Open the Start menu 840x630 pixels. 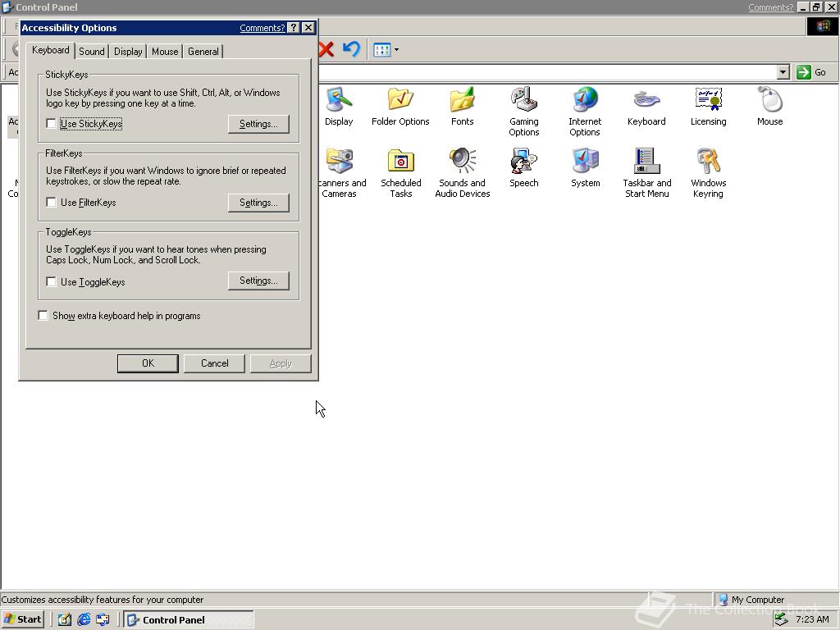pyautogui.click(x=22, y=619)
